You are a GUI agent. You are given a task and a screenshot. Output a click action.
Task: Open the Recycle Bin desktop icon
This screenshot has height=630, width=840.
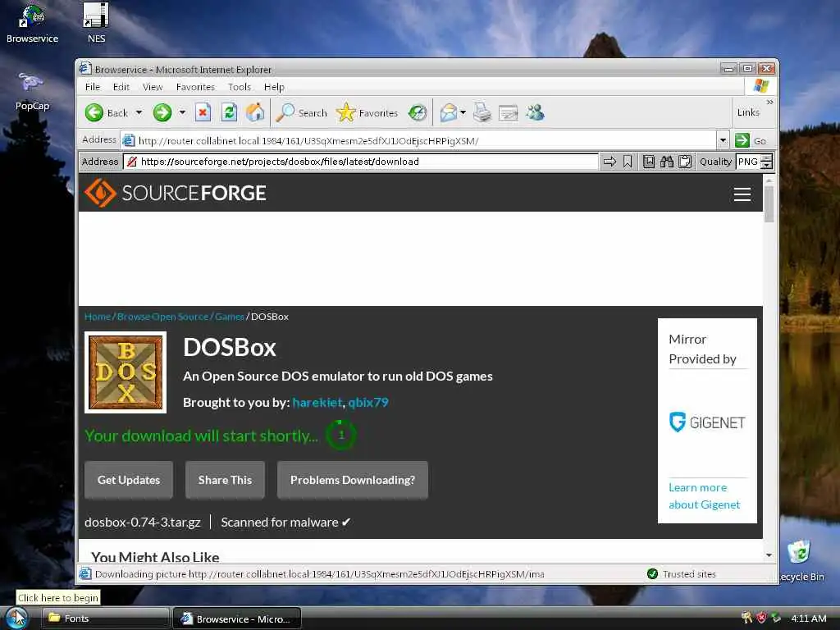[800, 561]
